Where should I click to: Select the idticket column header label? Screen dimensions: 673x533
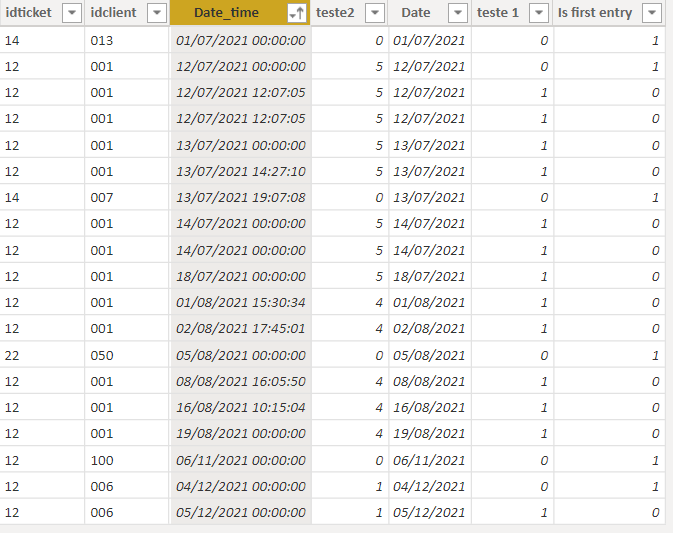(x=28, y=12)
